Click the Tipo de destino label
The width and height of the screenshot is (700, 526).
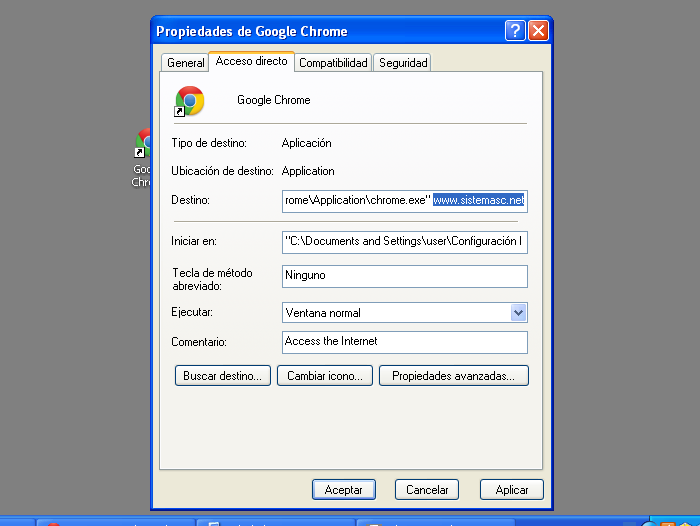[x=209, y=143]
